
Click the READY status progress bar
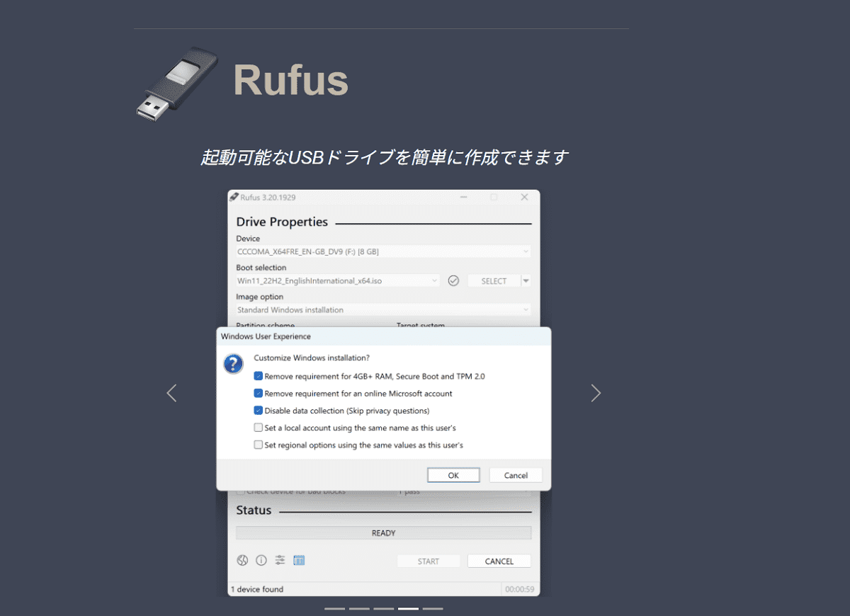click(x=383, y=532)
